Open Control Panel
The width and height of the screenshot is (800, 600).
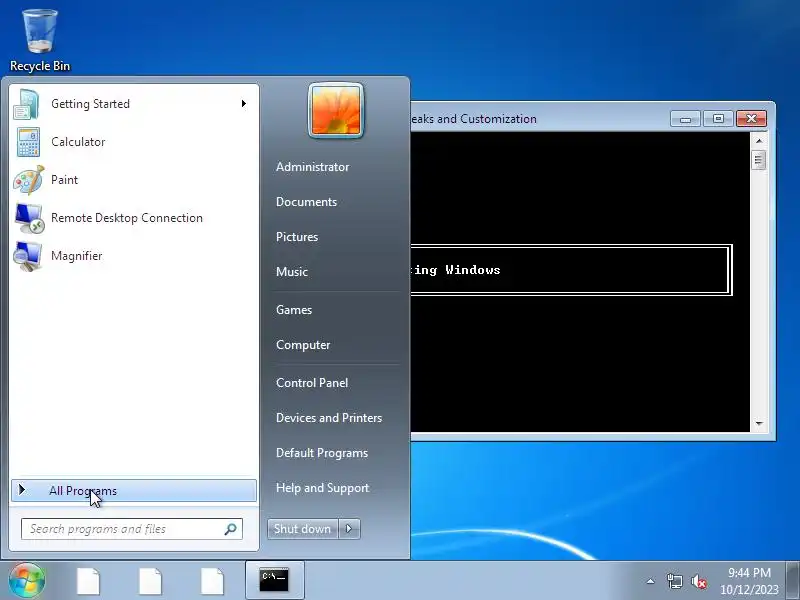click(x=312, y=383)
